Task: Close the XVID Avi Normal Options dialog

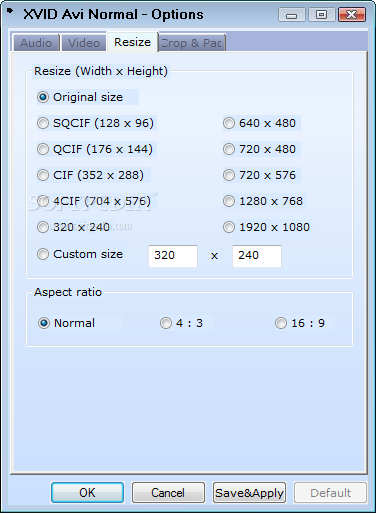Action: (352, 15)
